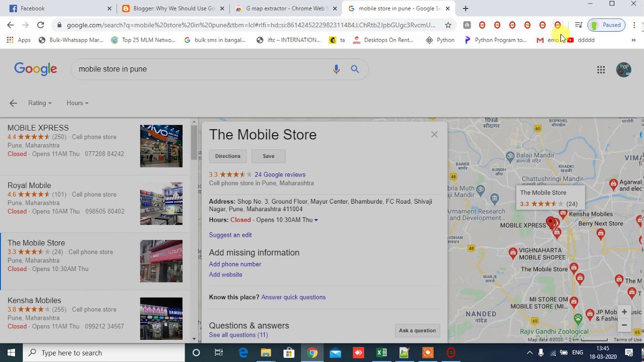Click the blue search magnifier icon
This screenshot has height=362, width=644.
[355, 69]
